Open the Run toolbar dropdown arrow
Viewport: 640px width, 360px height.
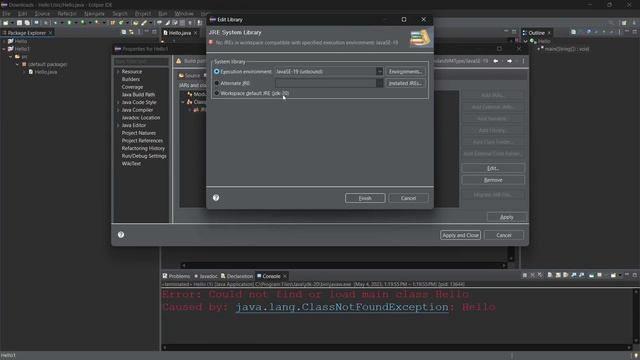click(x=76, y=23)
